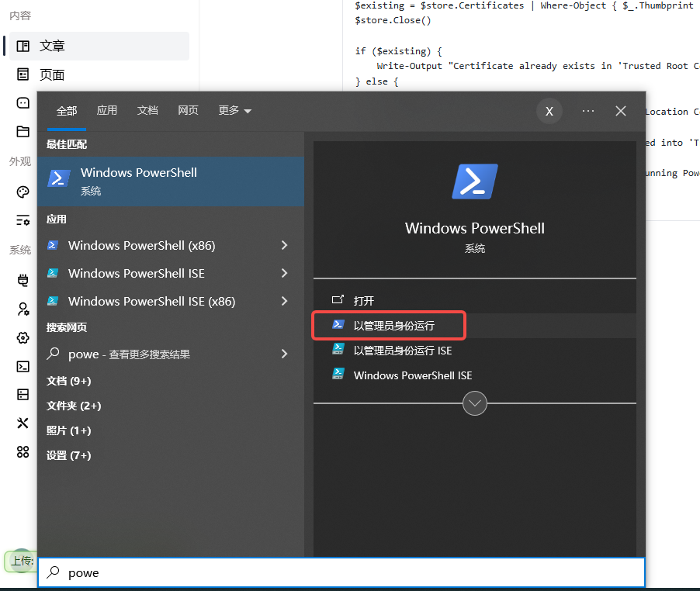Expand Windows PowerShell (x86) submenu arrow
Image resolution: width=700 pixels, height=591 pixels.
(x=284, y=245)
